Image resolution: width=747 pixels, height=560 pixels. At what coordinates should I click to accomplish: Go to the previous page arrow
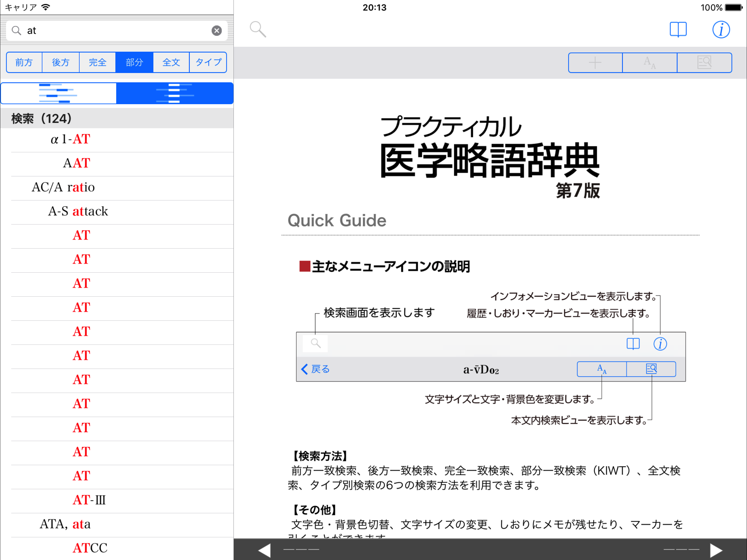coord(265,550)
